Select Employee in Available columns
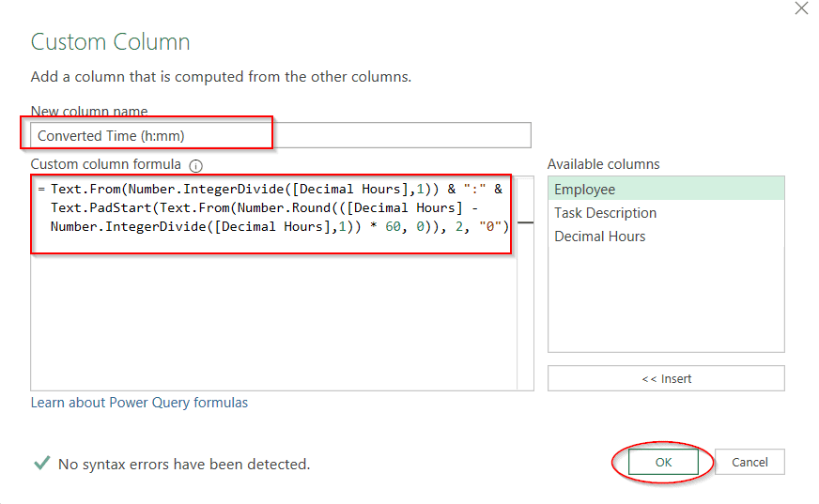 (666, 189)
